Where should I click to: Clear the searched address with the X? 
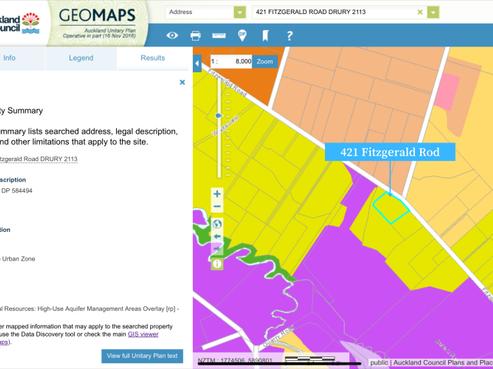[x=420, y=12]
